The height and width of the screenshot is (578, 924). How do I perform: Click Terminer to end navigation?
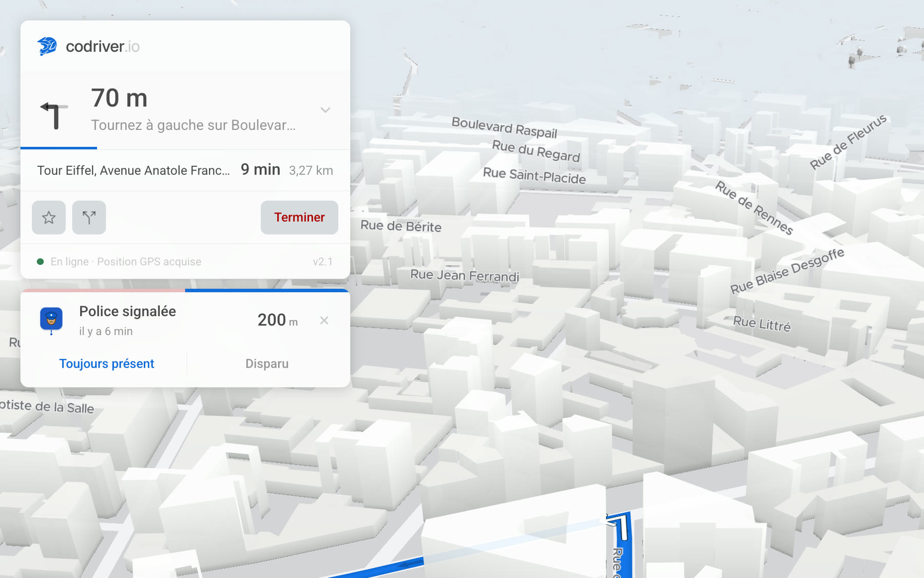pyautogui.click(x=299, y=218)
